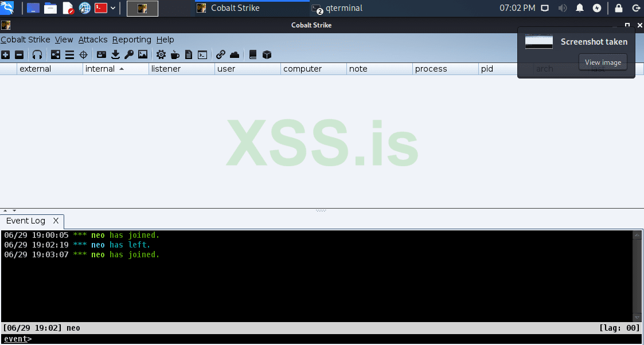Screen dimensions: 644x345
Task: Select the Event Log tab
Action: 25,221
